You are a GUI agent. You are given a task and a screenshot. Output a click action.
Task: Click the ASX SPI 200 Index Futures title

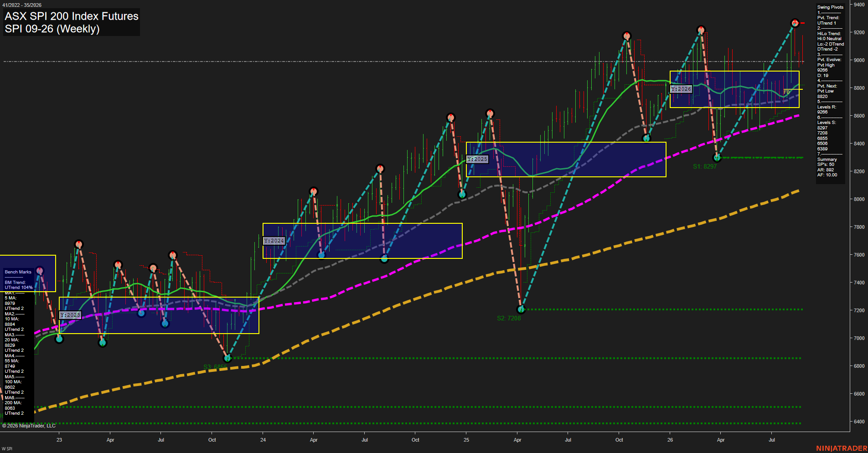[x=72, y=16]
